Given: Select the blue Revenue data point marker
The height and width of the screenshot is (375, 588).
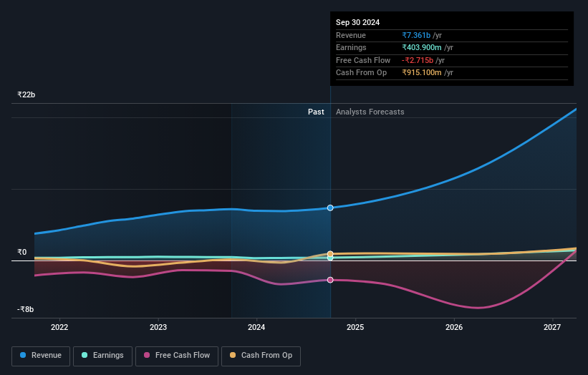Looking at the screenshot, I should tap(330, 208).
